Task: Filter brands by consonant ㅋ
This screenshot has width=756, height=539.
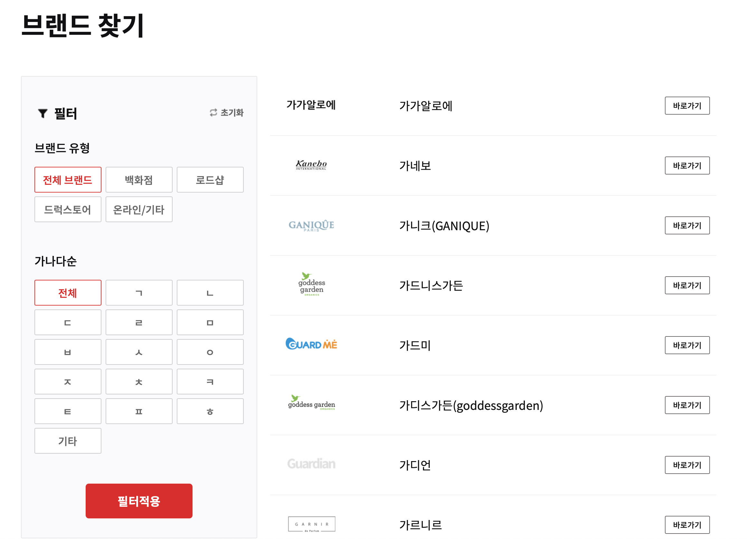Action: [x=210, y=382]
